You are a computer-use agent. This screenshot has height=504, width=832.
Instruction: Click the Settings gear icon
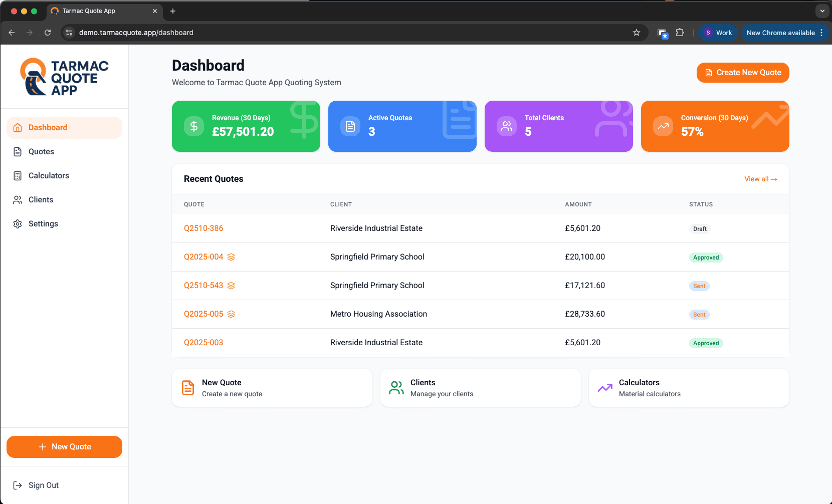coord(18,223)
